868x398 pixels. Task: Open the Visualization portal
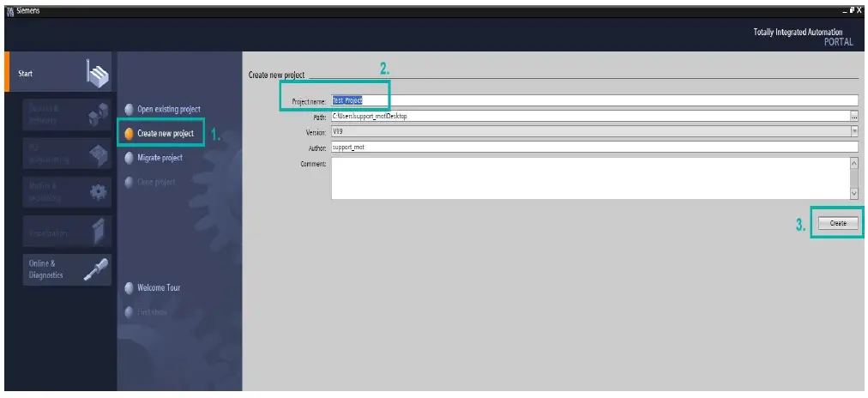point(67,232)
